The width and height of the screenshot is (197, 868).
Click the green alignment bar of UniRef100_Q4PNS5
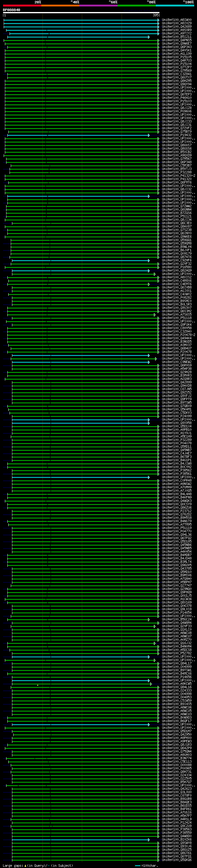coord(82,40)
